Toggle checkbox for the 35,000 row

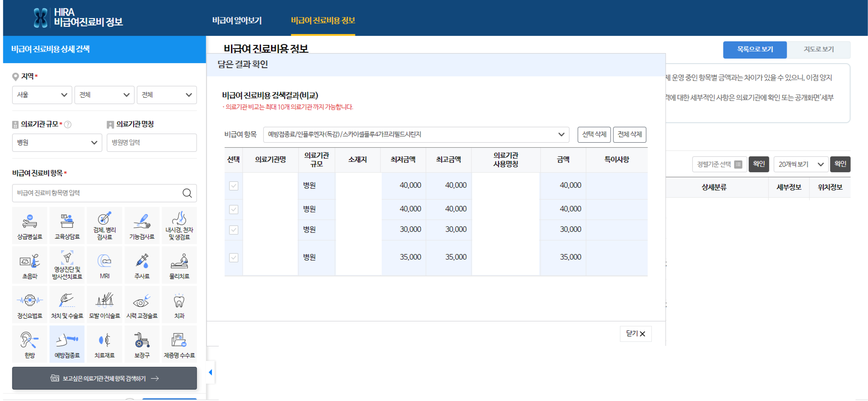pyautogui.click(x=234, y=258)
